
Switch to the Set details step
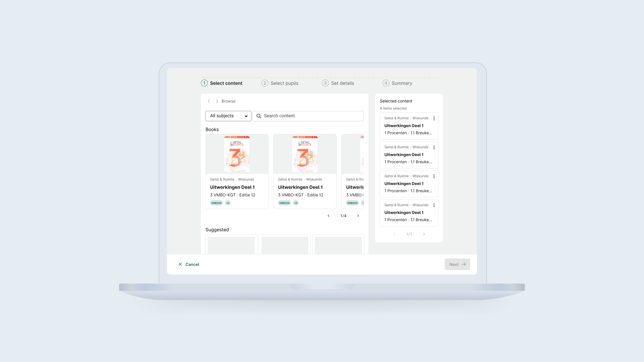pyautogui.click(x=342, y=83)
